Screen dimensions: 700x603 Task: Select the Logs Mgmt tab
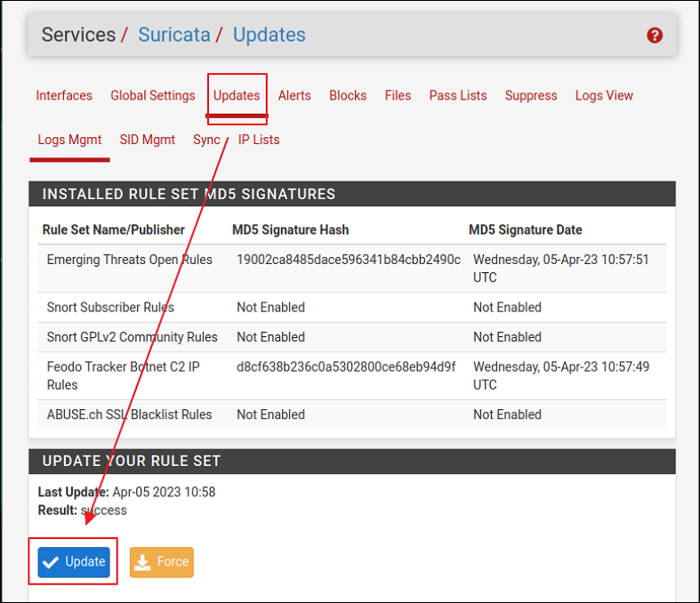(69, 140)
